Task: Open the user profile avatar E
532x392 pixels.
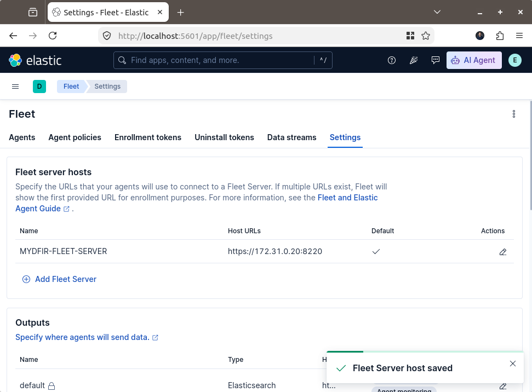Action: [514, 60]
